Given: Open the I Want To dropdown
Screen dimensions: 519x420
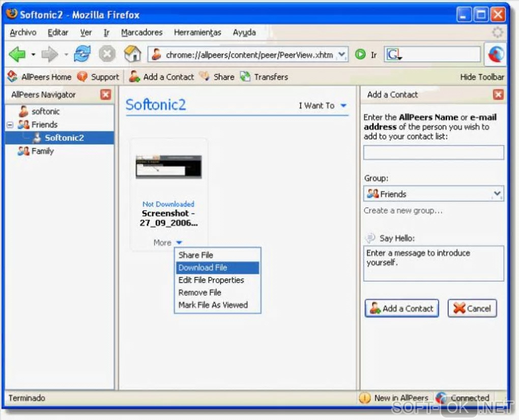Looking at the screenshot, I should tap(323, 105).
